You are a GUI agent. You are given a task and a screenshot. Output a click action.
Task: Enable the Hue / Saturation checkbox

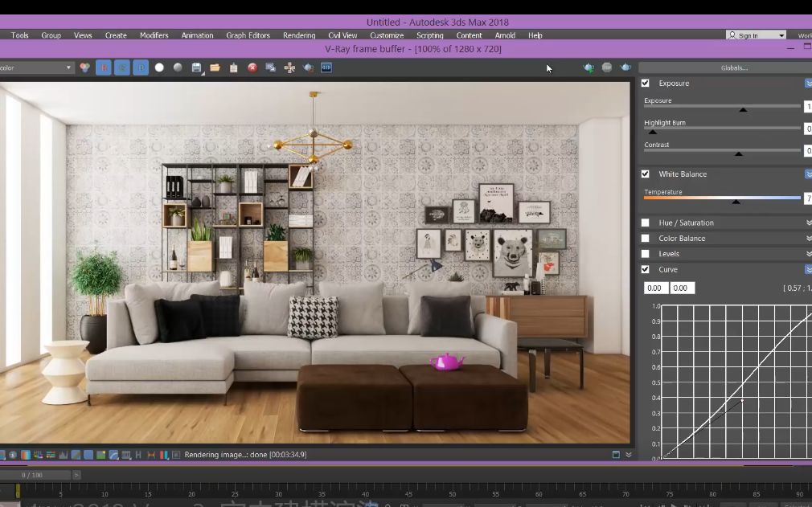click(644, 223)
